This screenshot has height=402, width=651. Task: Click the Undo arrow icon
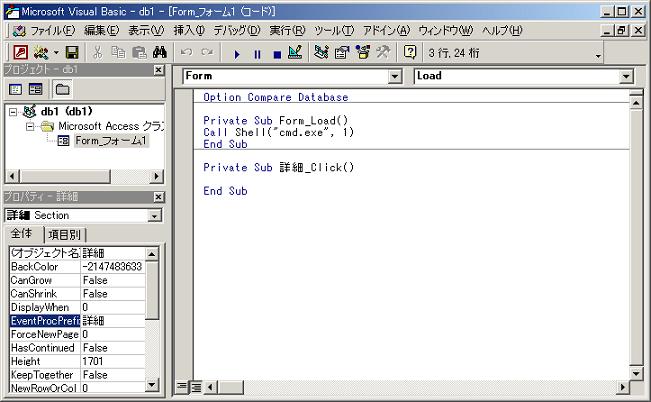(186, 53)
